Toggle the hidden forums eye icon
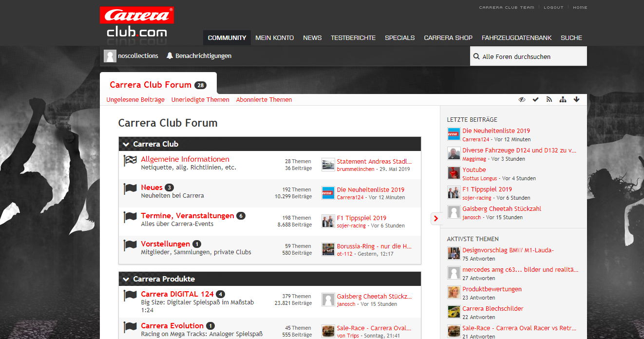This screenshot has height=339, width=644. coord(522,99)
